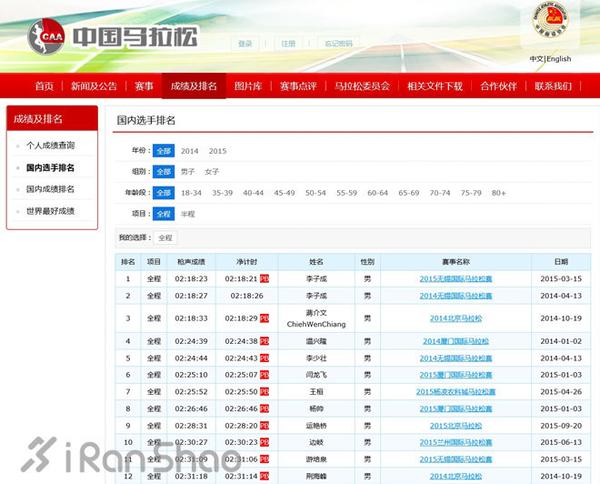Remove the 全程 selected filter tag

pyautogui.click(x=165, y=238)
